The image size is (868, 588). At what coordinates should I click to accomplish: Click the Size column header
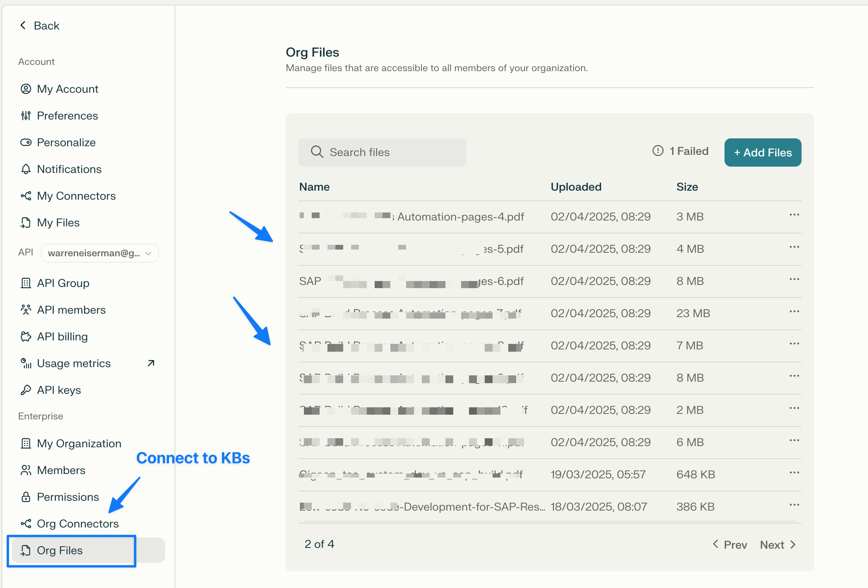[687, 187]
